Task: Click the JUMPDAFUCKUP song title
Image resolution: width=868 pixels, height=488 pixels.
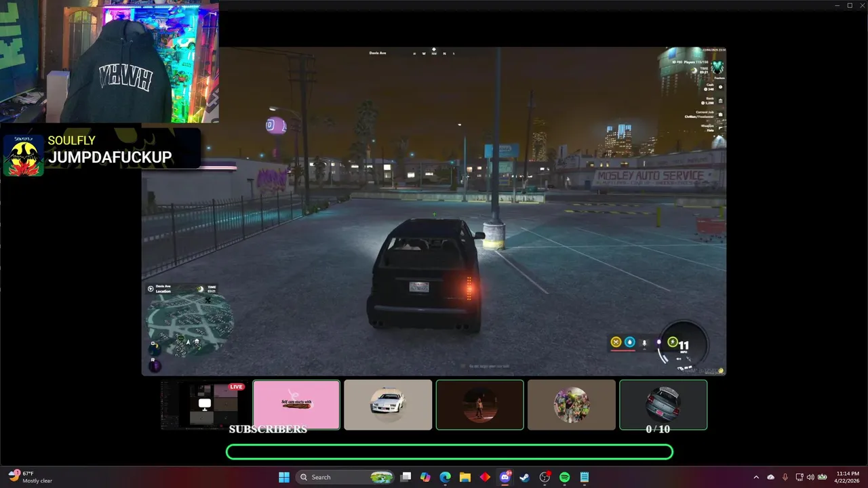Action: click(x=110, y=157)
